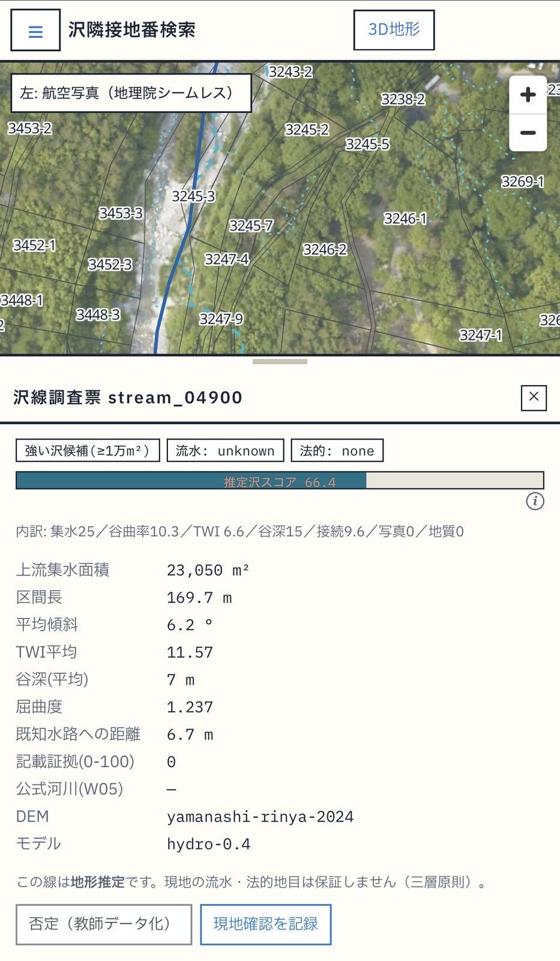Click the 強い沢候補 badge
The width and height of the screenshot is (560, 961).
point(88,450)
